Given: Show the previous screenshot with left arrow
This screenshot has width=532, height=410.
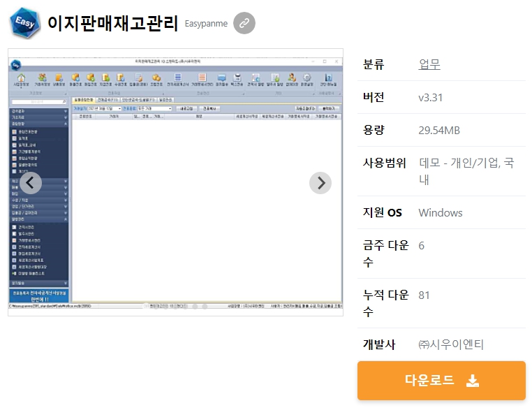Looking at the screenshot, I should click(x=31, y=183).
